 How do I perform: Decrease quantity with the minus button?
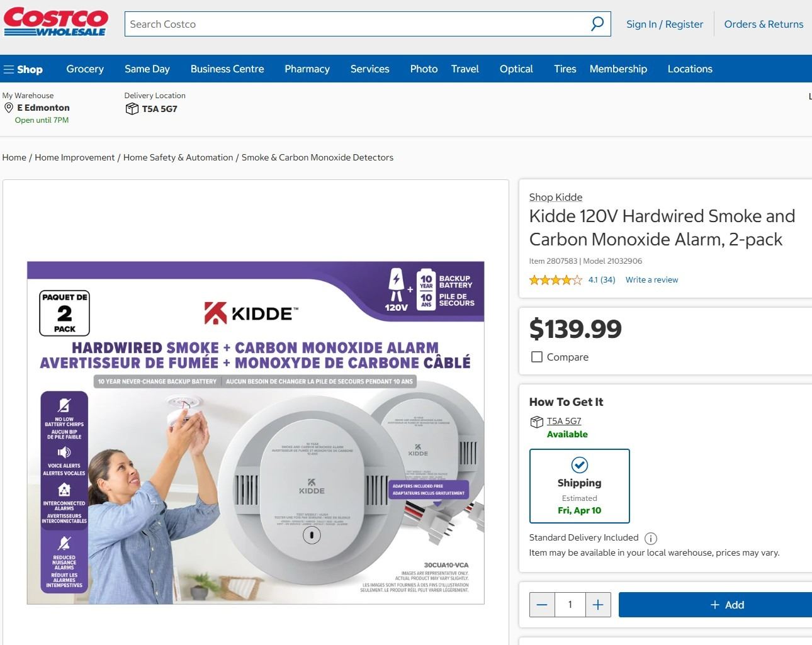tap(542, 605)
